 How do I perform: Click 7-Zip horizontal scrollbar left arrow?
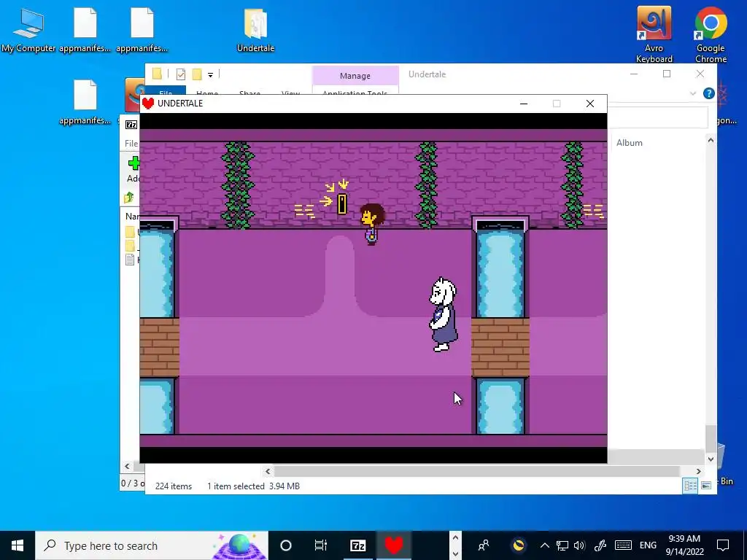[x=127, y=466]
